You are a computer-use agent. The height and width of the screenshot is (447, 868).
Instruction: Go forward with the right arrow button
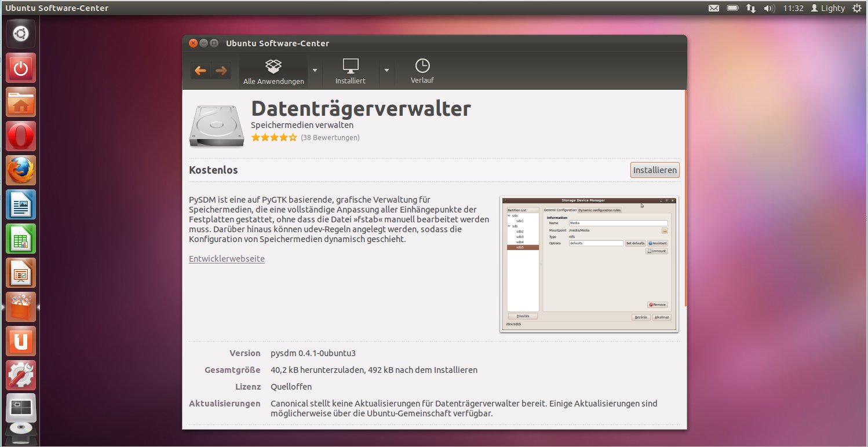tap(221, 71)
